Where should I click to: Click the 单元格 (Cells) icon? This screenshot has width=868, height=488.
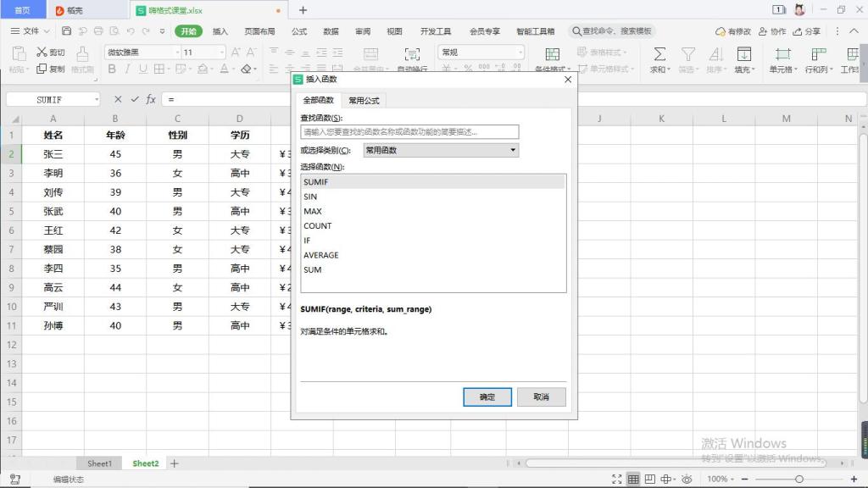coord(782,53)
